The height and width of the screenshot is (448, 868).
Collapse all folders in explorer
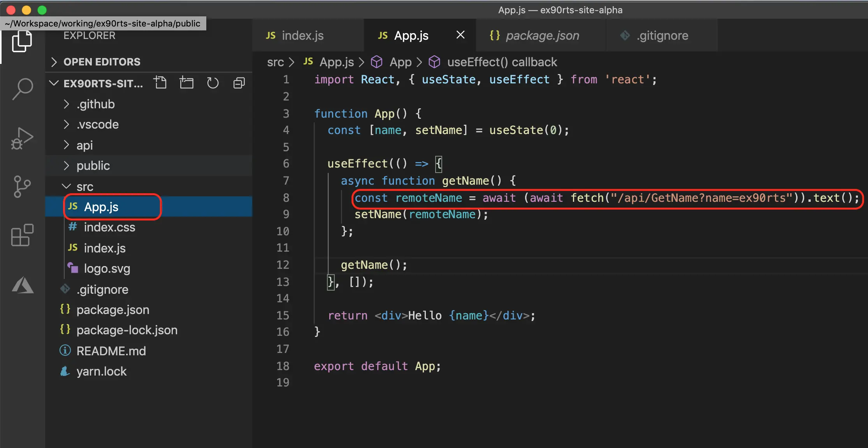(x=239, y=83)
